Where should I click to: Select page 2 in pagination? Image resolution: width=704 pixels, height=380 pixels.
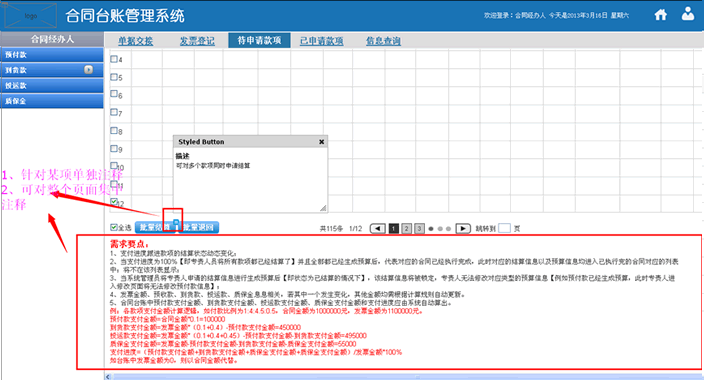[406, 229]
